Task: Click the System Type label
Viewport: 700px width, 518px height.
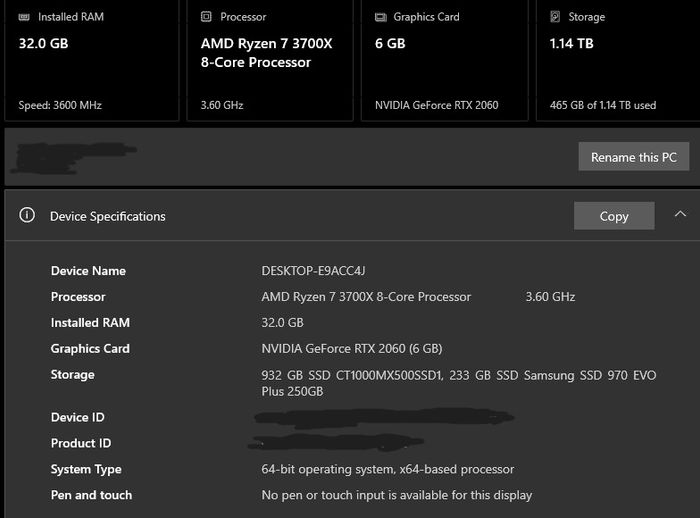Action: point(86,469)
